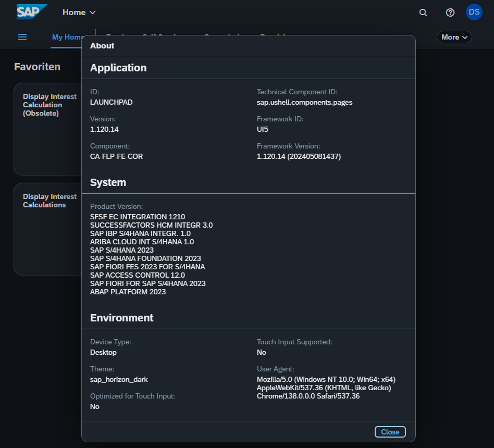Select the Desktop device type value

click(103, 353)
